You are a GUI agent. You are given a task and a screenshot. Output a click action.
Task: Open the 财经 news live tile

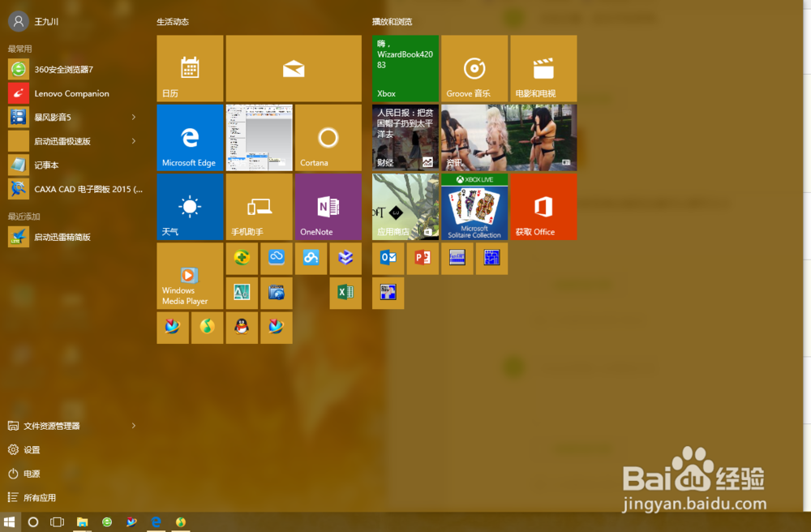coord(405,138)
